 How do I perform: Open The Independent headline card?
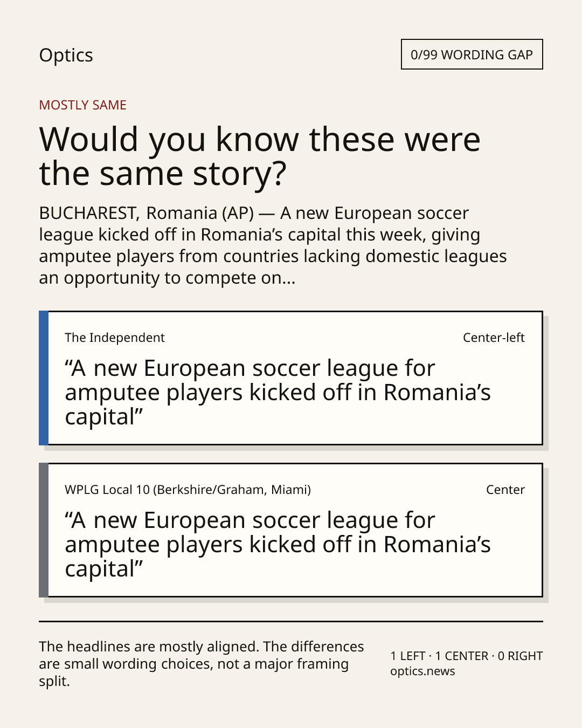coord(290,378)
